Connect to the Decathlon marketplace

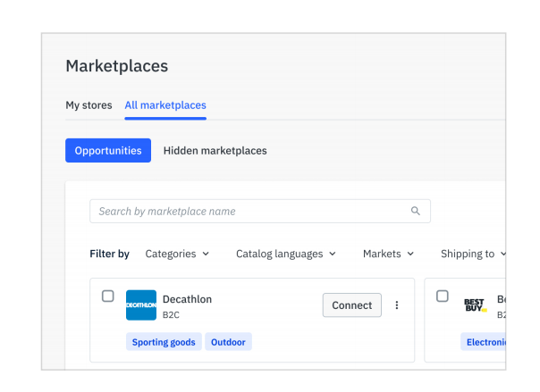(351, 305)
